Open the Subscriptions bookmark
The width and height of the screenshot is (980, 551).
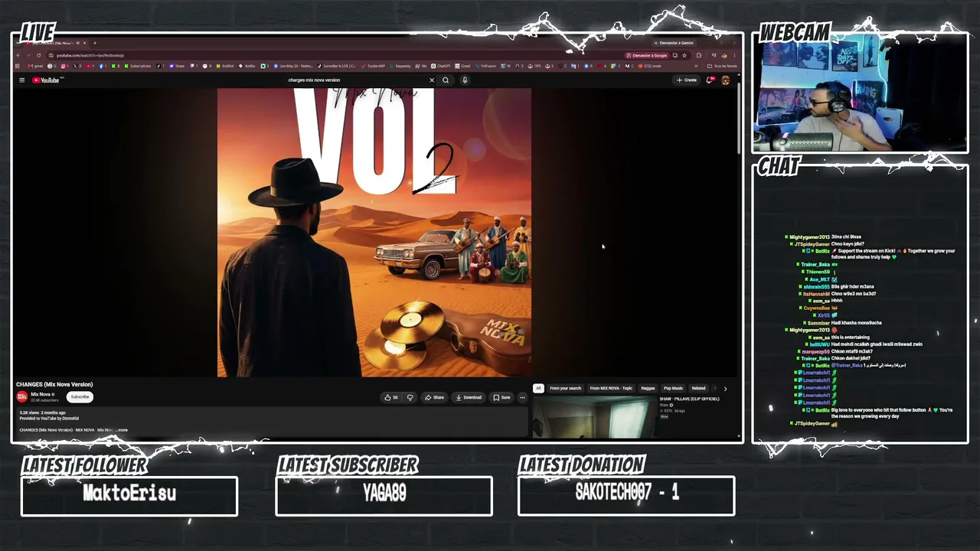pos(138,66)
